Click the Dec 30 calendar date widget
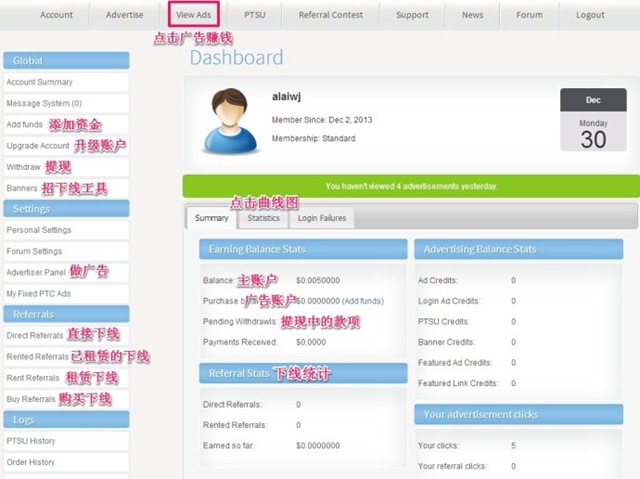The height and width of the screenshot is (479, 640). pos(593,119)
